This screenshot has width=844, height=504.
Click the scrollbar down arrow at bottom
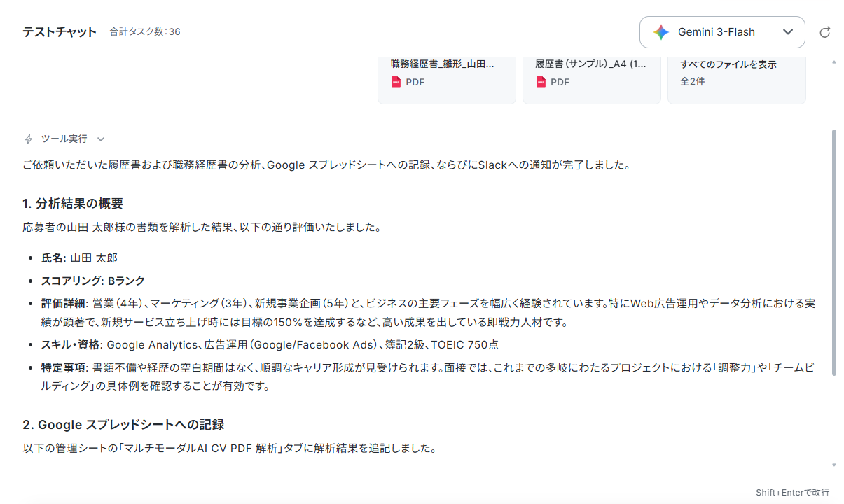pos(833,465)
